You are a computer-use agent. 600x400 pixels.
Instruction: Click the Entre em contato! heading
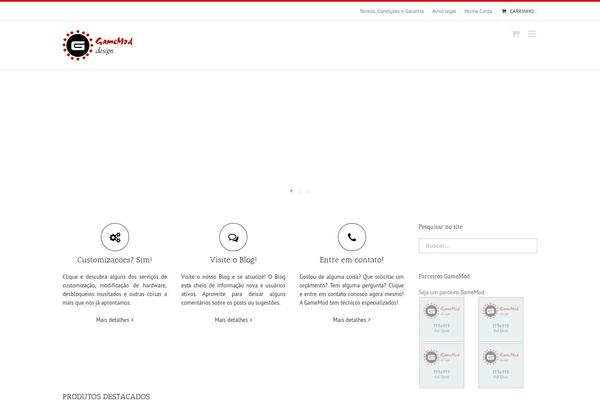tap(352, 260)
